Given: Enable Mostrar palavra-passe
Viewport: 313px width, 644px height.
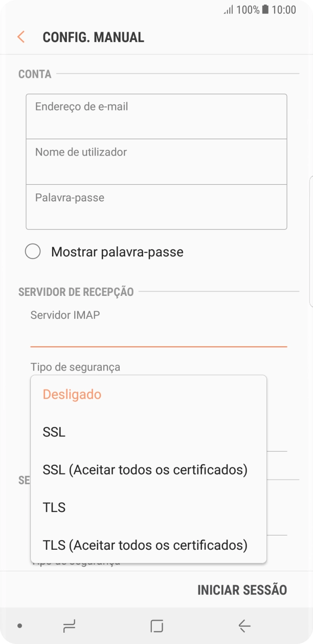Looking at the screenshot, I should click(x=33, y=251).
